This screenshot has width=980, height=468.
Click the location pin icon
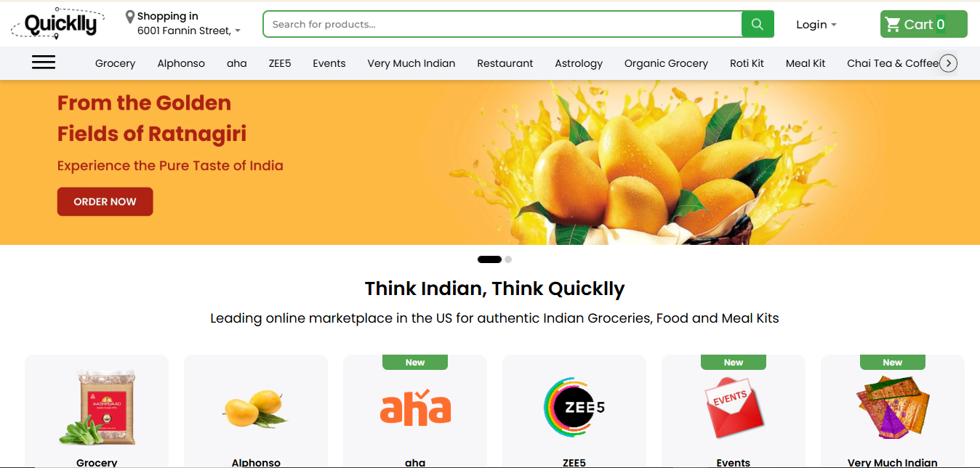pyautogui.click(x=130, y=17)
